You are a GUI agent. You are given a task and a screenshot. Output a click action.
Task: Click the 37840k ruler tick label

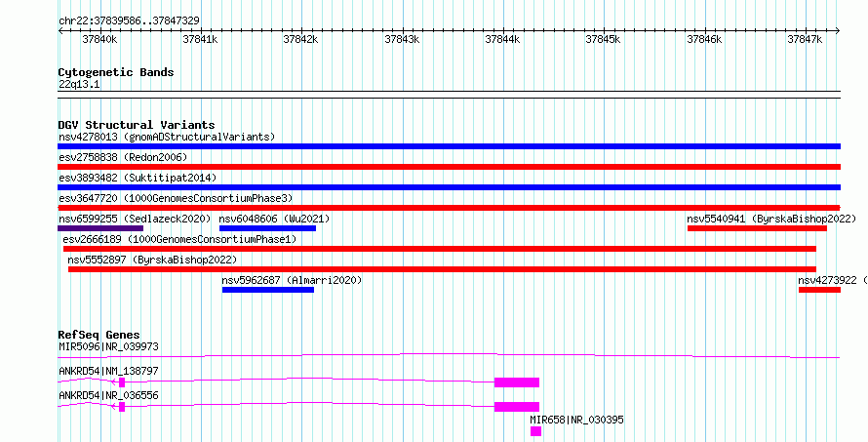coord(99,39)
